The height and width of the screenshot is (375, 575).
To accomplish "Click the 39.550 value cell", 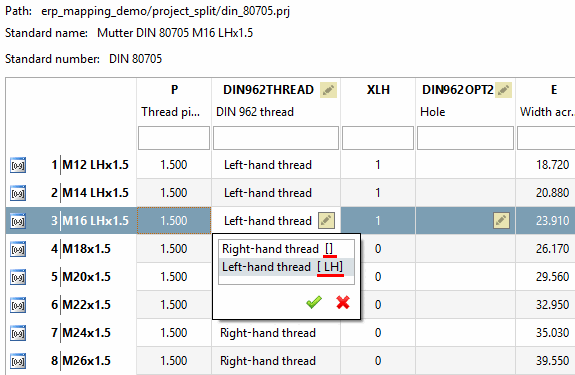I will point(545,361).
